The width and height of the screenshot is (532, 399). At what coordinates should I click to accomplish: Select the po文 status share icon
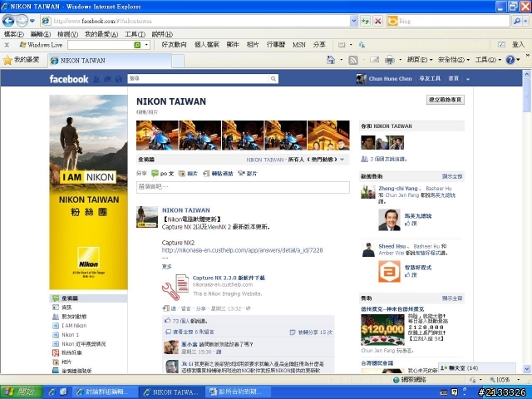155,174
